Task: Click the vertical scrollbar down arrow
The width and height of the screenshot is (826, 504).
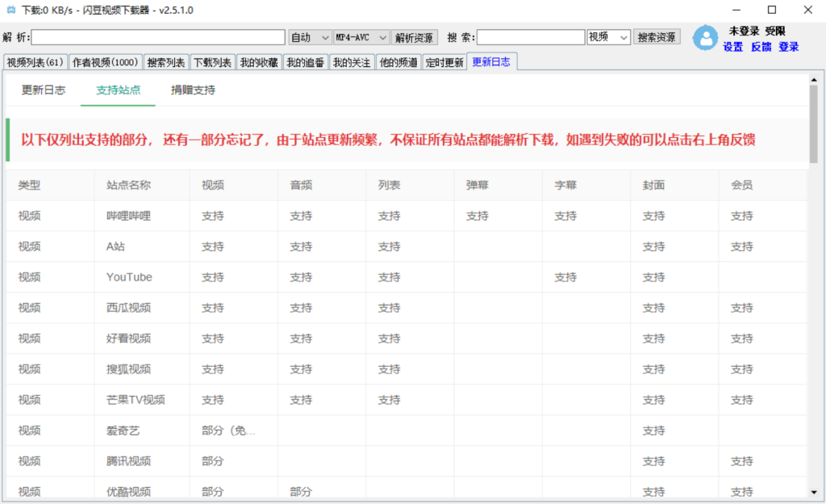Action: point(813,491)
